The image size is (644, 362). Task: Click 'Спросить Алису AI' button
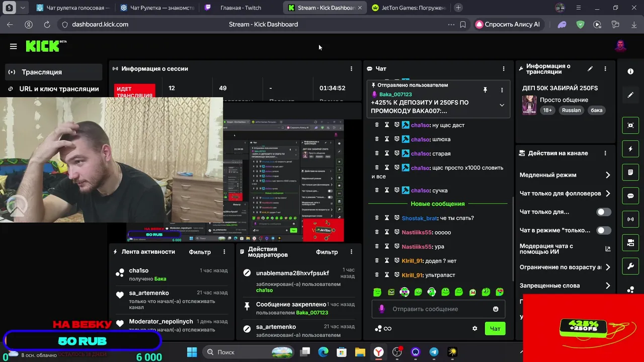508,24
